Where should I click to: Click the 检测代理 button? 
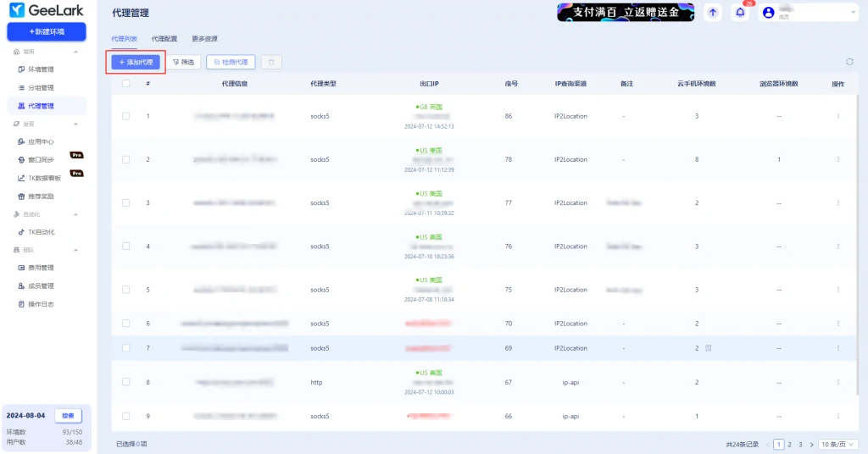click(231, 62)
